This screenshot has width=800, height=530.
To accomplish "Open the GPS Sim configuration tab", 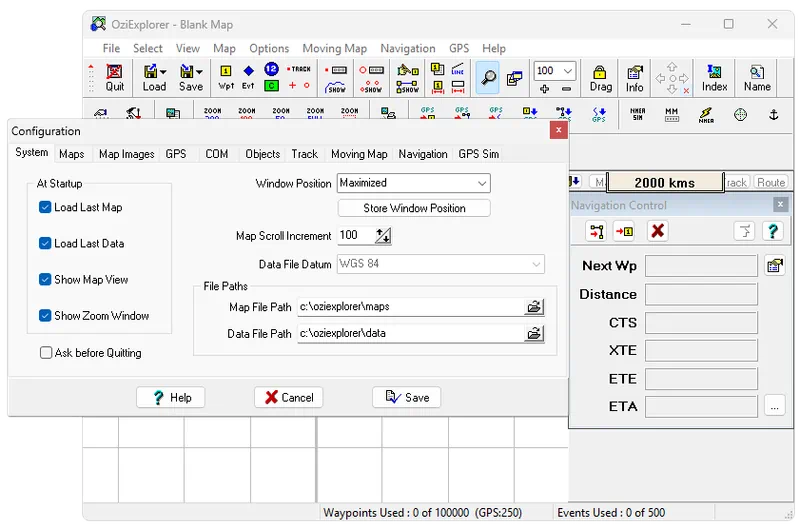I will click(479, 154).
